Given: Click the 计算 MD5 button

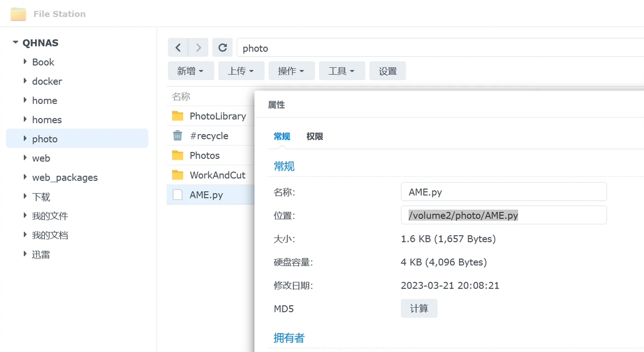Looking at the screenshot, I should pos(419,308).
